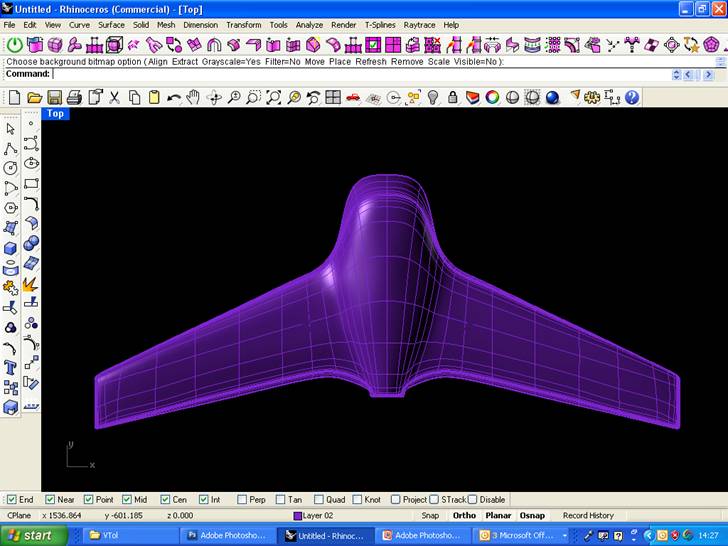Undo last action with the arrow icon
Image resolution: width=728 pixels, height=546 pixels.
pyautogui.click(x=174, y=98)
